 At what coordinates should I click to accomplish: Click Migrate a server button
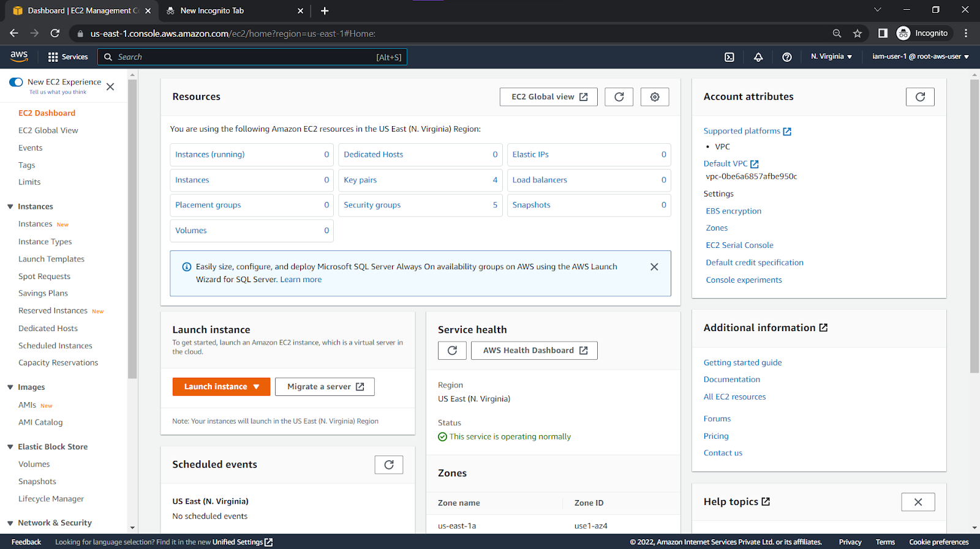tap(325, 387)
